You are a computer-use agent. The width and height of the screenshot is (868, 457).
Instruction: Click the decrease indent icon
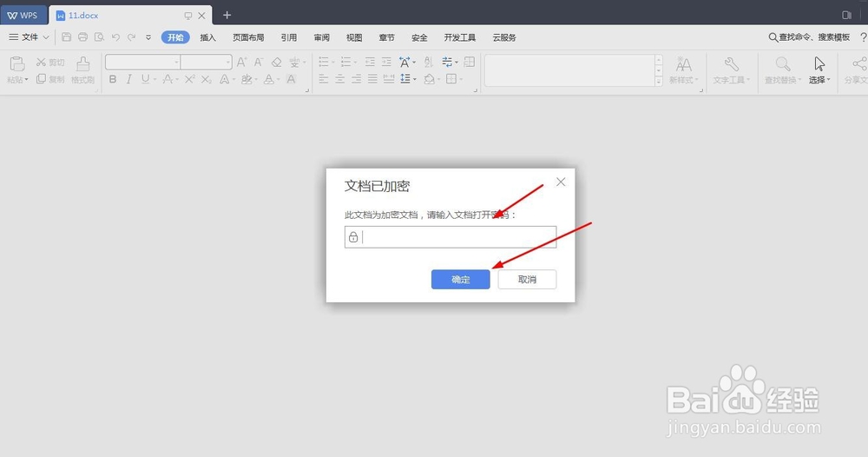(370, 62)
